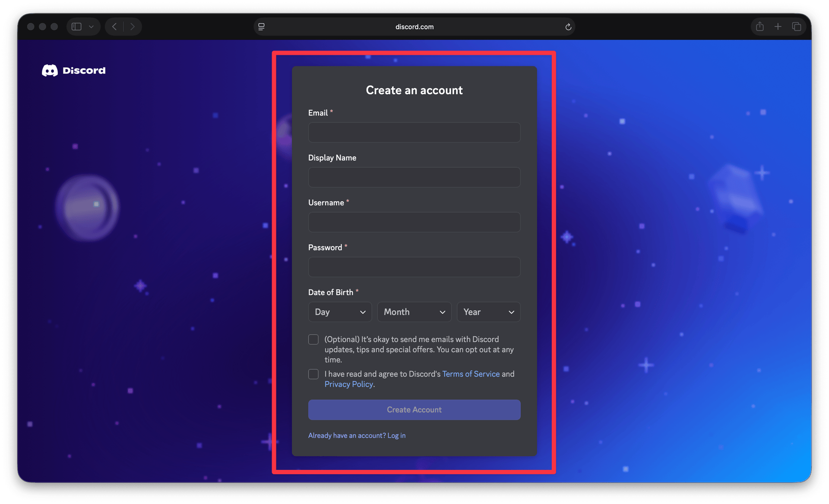Click the Create Account button
The width and height of the screenshot is (829, 504).
414,409
